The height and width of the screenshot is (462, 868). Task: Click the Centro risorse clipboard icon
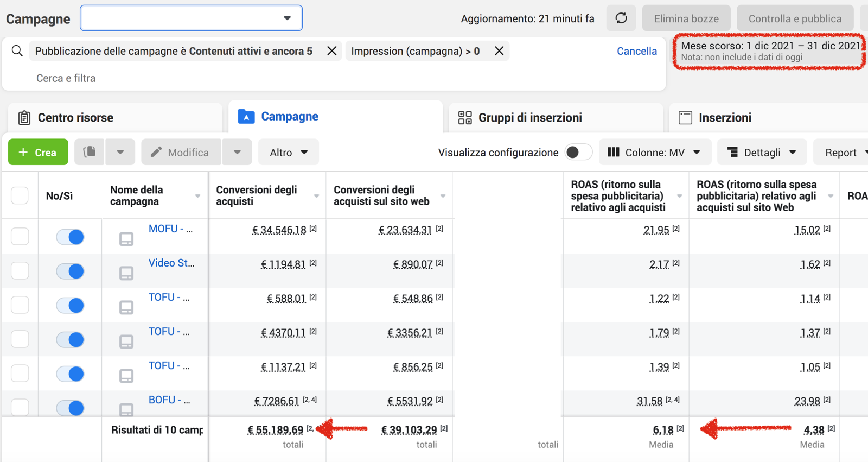[24, 117]
